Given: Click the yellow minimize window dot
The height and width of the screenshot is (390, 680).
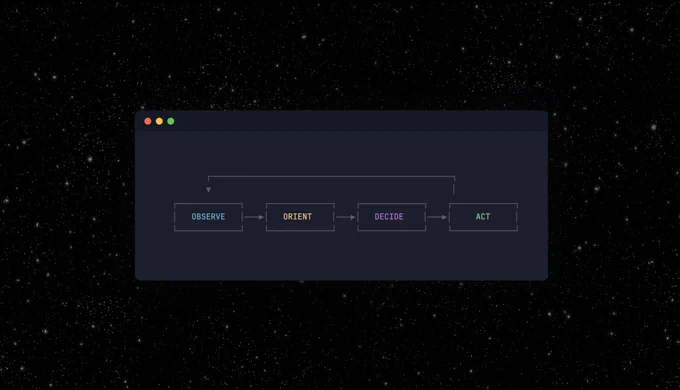Looking at the screenshot, I should [x=159, y=121].
